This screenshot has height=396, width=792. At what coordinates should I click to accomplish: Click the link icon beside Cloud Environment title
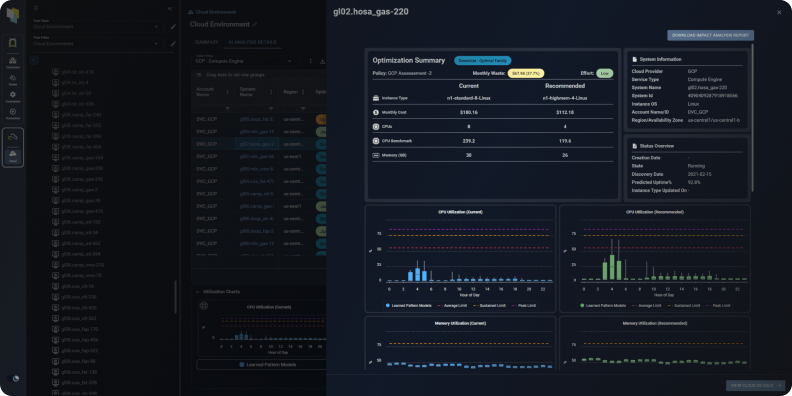coord(255,24)
